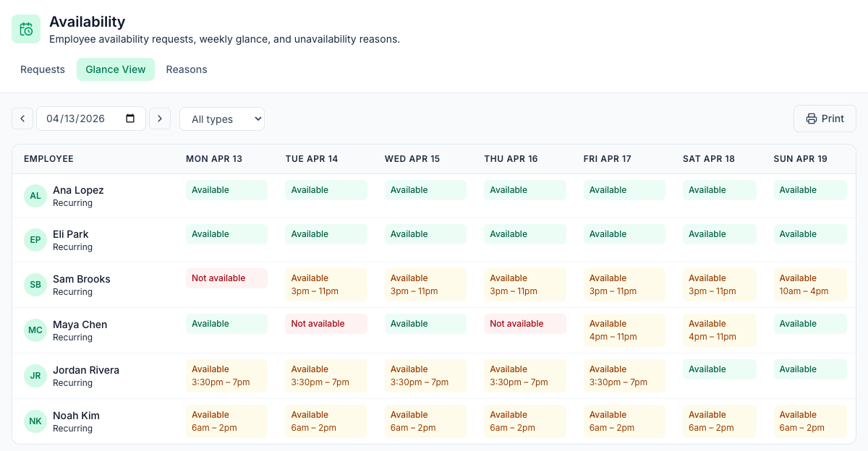Open Noah Kim's Monday 6am – 2pm cell
Viewport: 868px width, 451px height.
click(x=226, y=421)
